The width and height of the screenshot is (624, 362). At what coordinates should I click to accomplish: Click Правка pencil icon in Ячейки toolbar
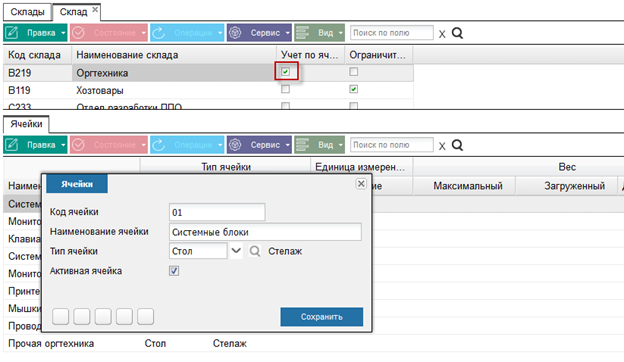tap(12, 145)
